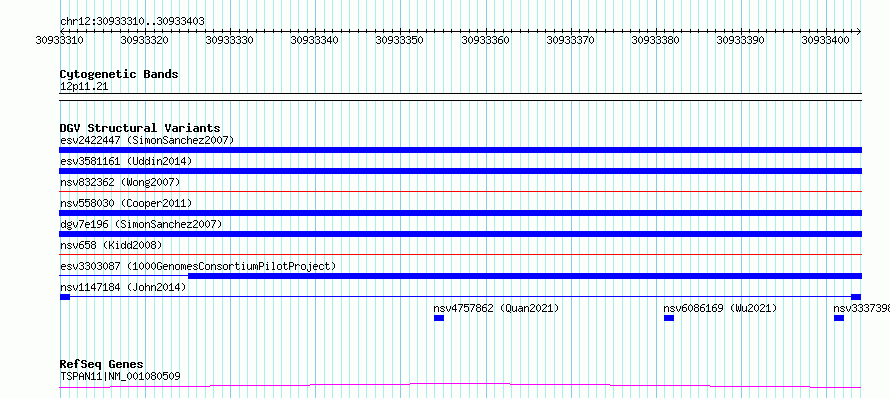The image size is (890, 398).
Task: Click ruler position 30933370
Action: [570, 40]
